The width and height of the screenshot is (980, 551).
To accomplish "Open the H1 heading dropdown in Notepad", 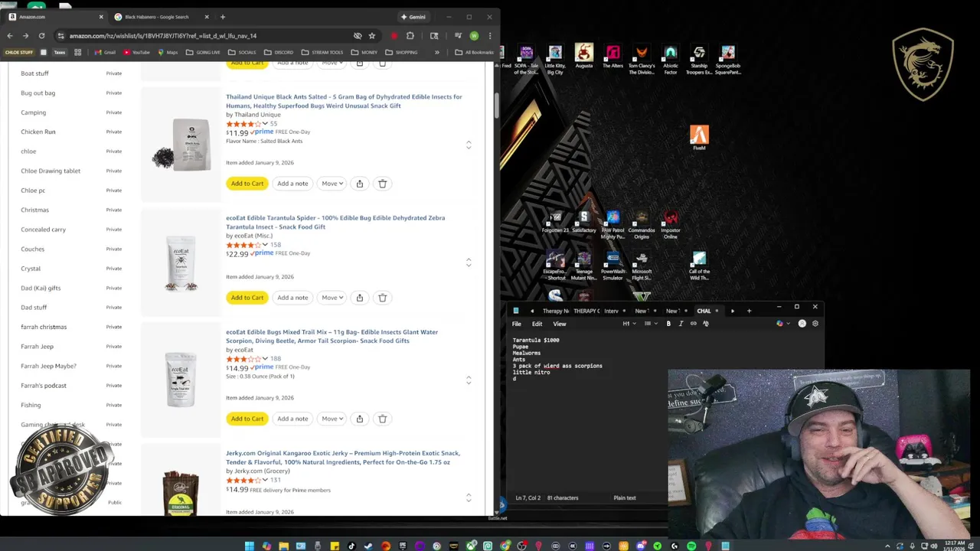I will (x=628, y=324).
